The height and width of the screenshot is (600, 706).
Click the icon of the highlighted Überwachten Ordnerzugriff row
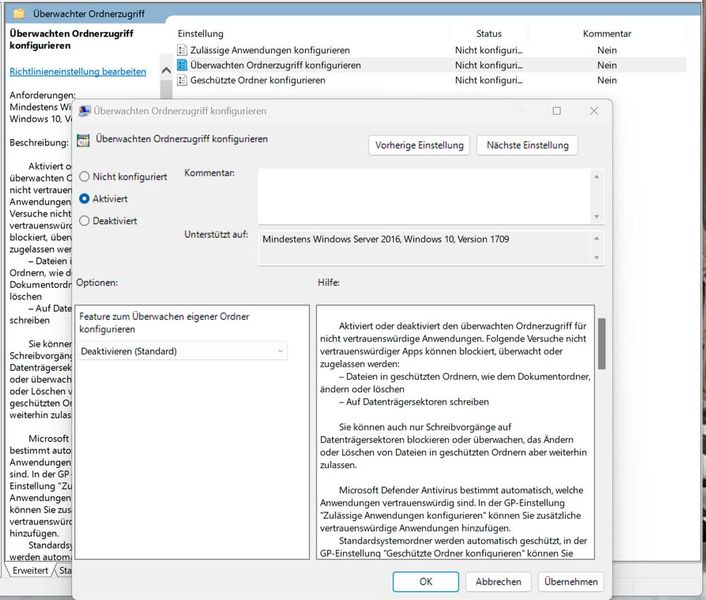[182, 65]
